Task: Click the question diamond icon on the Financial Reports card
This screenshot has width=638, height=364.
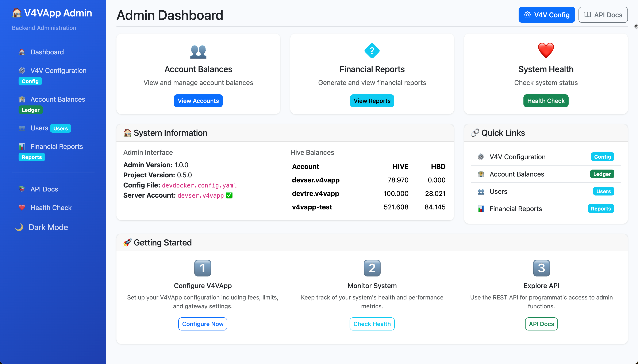Action: point(372,51)
